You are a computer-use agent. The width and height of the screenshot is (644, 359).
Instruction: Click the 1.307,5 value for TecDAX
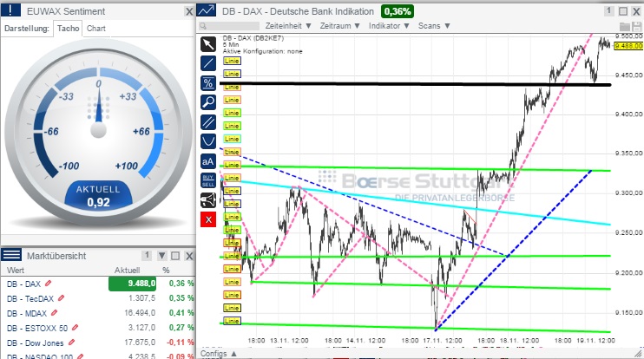142,298
